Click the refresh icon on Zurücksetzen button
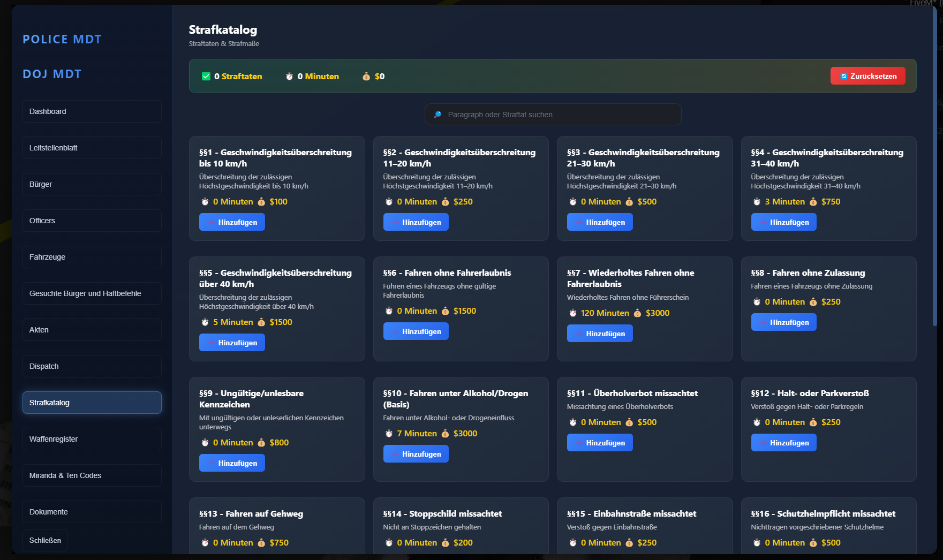 pos(844,76)
